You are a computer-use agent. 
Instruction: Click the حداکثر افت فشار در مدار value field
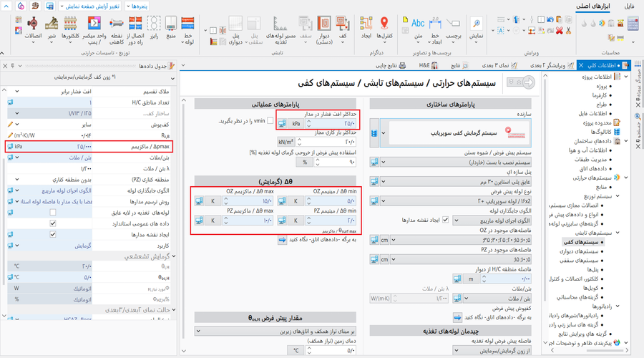click(330, 124)
